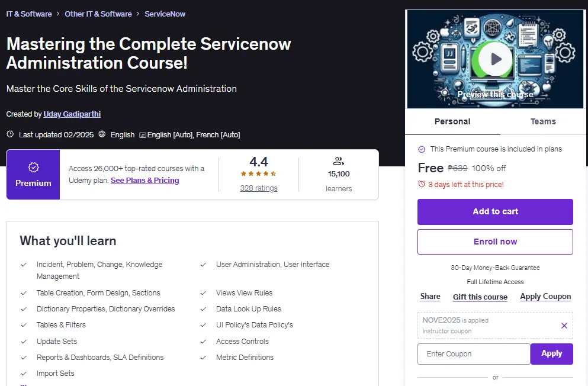Click the checkmark beside Tables & Filters
The image size is (588, 386).
pos(24,325)
